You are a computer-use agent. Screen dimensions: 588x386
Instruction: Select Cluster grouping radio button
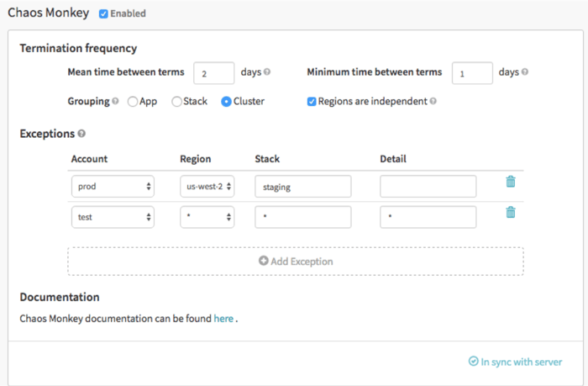point(226,102)
